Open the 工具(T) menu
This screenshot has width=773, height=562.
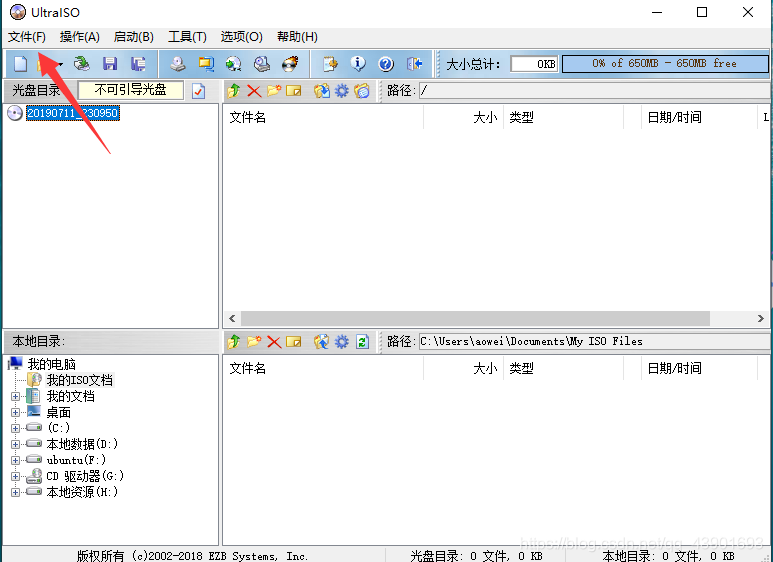coord(187,37)
